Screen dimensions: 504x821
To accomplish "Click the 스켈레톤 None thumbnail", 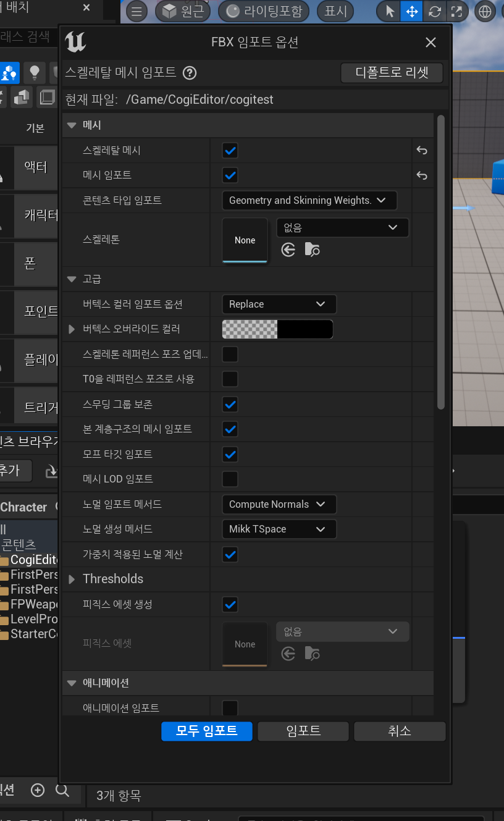I will (245, 240).
